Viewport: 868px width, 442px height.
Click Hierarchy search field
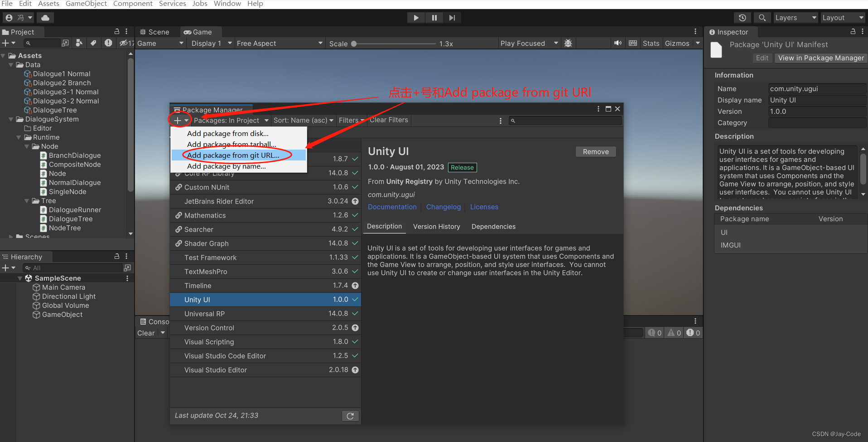[x=72, y=268]
